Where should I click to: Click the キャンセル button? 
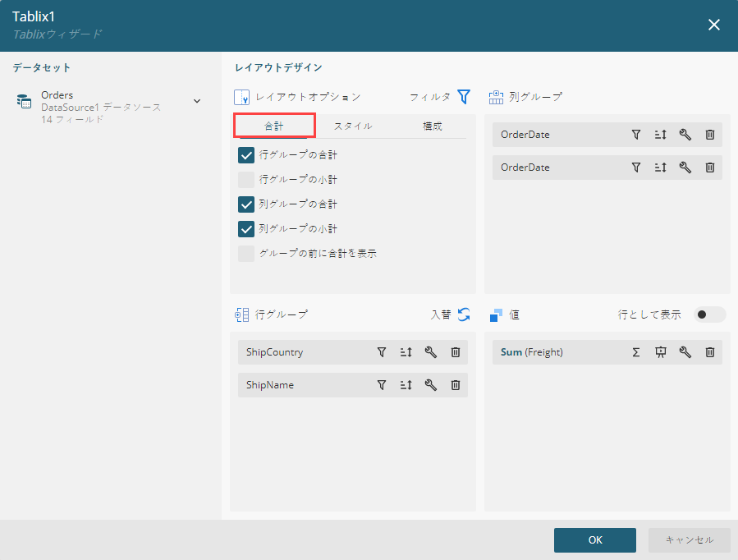(x=689, y=539)
